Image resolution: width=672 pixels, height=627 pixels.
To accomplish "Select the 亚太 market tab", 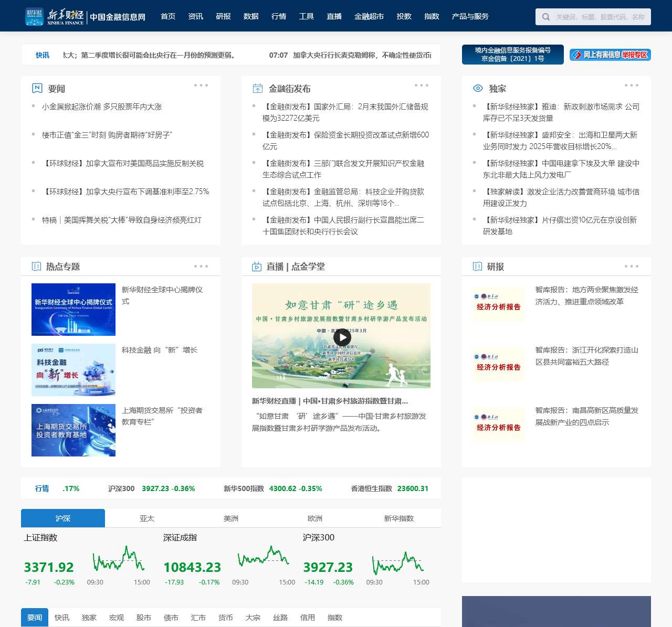I will tap(147, 518).
